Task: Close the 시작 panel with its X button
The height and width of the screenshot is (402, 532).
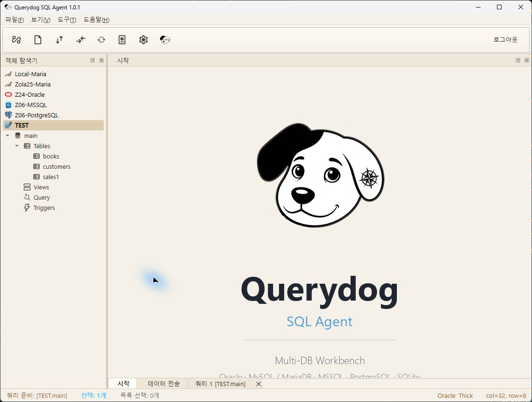Action: click(526, 60)
